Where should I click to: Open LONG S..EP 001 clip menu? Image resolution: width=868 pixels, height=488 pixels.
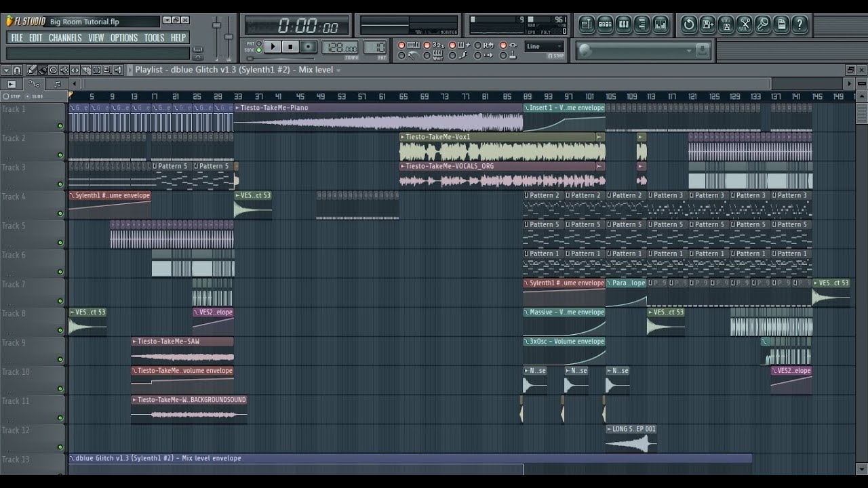(609, 429)
